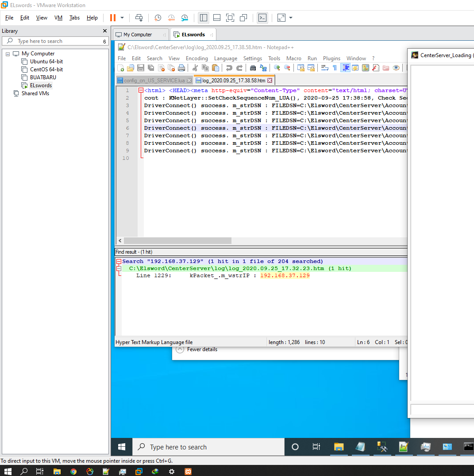Click the Print icon in Notepad++
The image size is (474, 476).
pos(181,68)
